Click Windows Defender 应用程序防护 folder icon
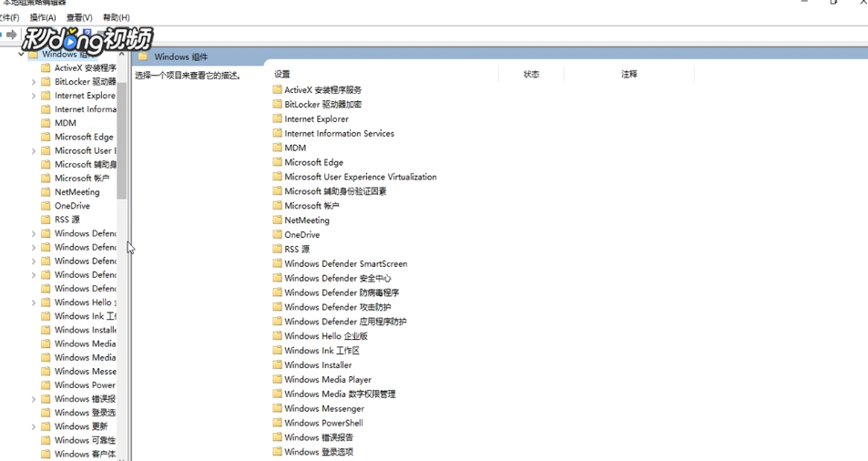868x461 pixels. click(277, 321)
